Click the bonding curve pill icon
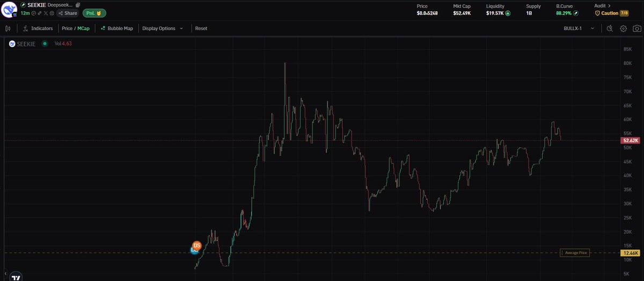Screen dimensions: 644x281 576,13
